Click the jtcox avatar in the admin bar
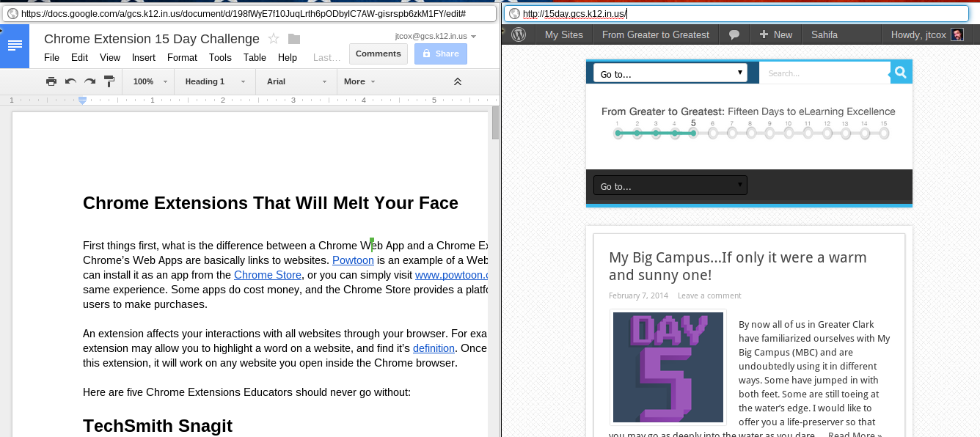This screenshot has width=980, height=437. [957, 34]
